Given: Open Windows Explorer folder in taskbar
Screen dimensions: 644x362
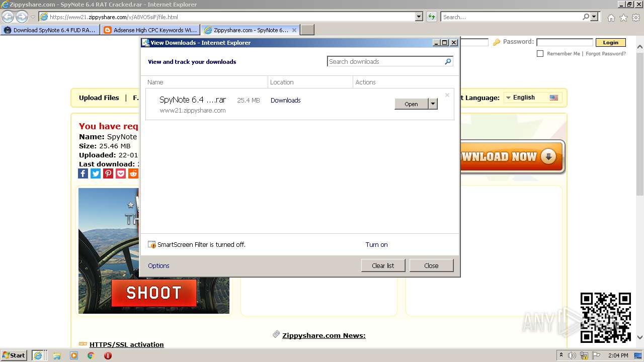Looking at the screenshot, I should [x=57, y=355].
